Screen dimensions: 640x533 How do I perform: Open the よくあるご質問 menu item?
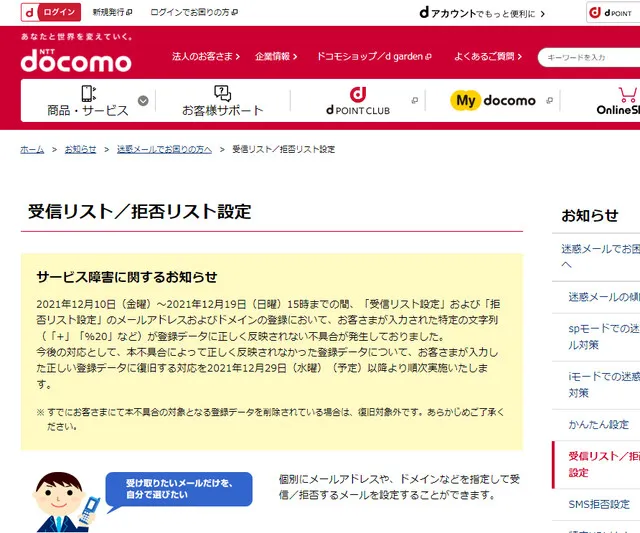[x=488, y=56]
